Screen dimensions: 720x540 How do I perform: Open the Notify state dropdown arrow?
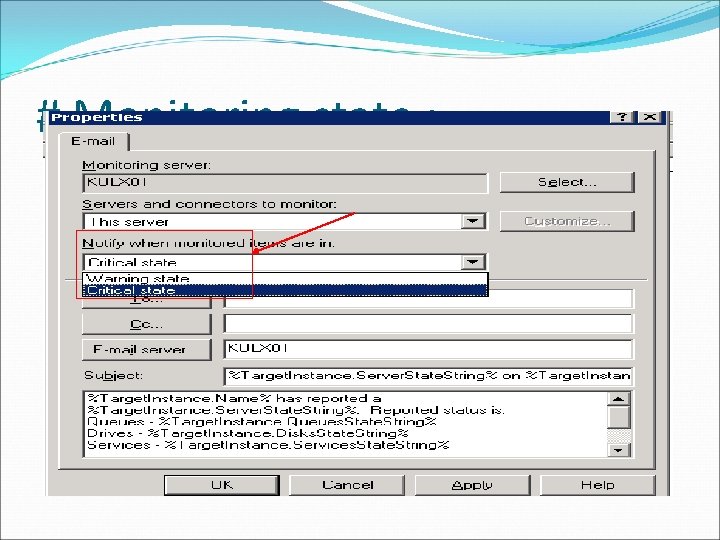tap(473, 262)
